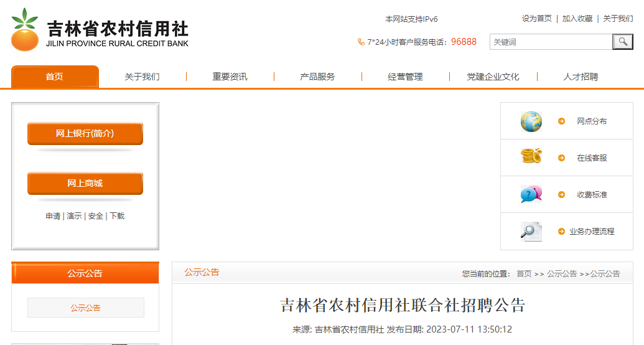Click the 设为首页 link at top
644x345 pixels.
click(x=536, y=19)
